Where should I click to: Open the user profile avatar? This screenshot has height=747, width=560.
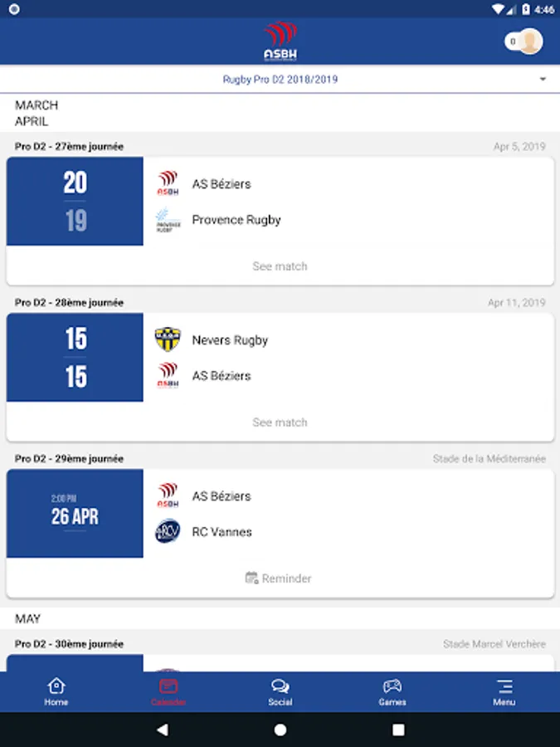530,41
